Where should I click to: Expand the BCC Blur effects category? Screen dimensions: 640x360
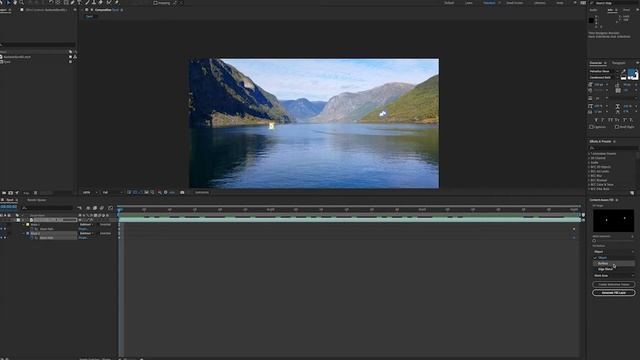pyautogui.click(x=590, y=176)
